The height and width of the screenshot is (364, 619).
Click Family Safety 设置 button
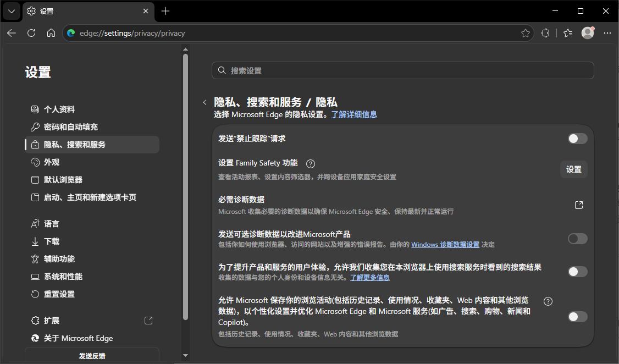point(573,169)
